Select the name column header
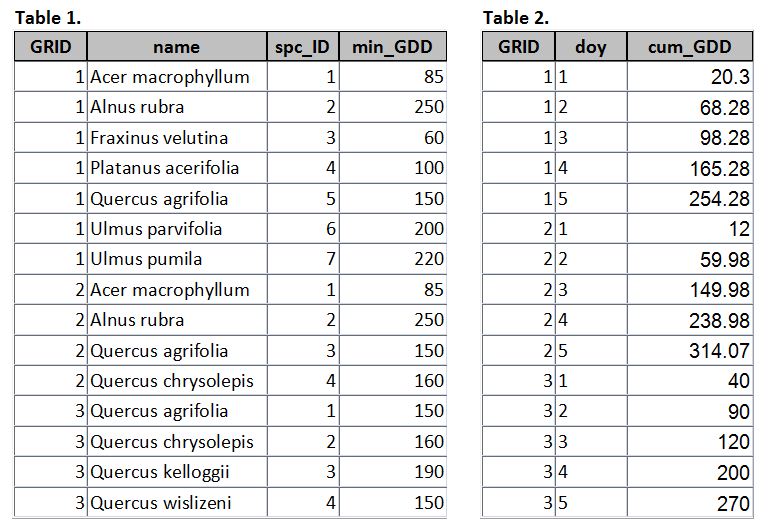The height and width of the screenshot is (530, 784). coord(177,46)
